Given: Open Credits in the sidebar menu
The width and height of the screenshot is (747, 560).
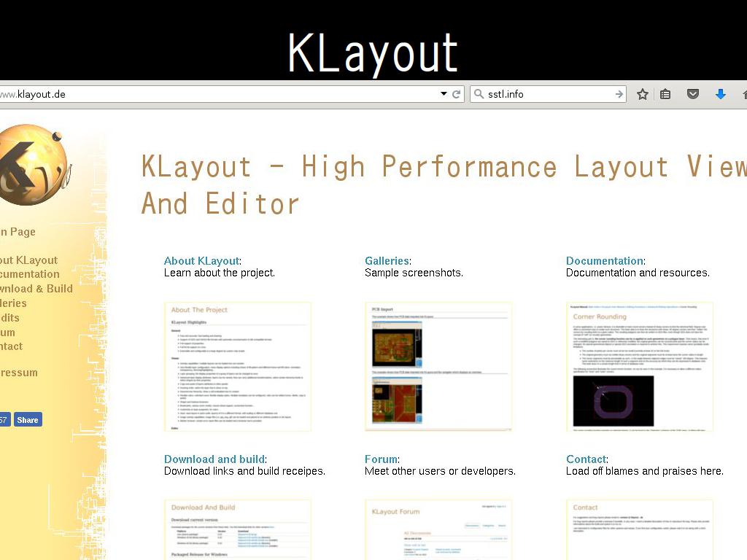Looking at the screenshot, I should [x=9, y=318].
